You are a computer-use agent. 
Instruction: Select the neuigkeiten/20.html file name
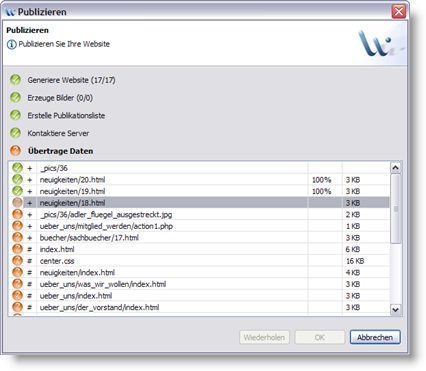72,180
